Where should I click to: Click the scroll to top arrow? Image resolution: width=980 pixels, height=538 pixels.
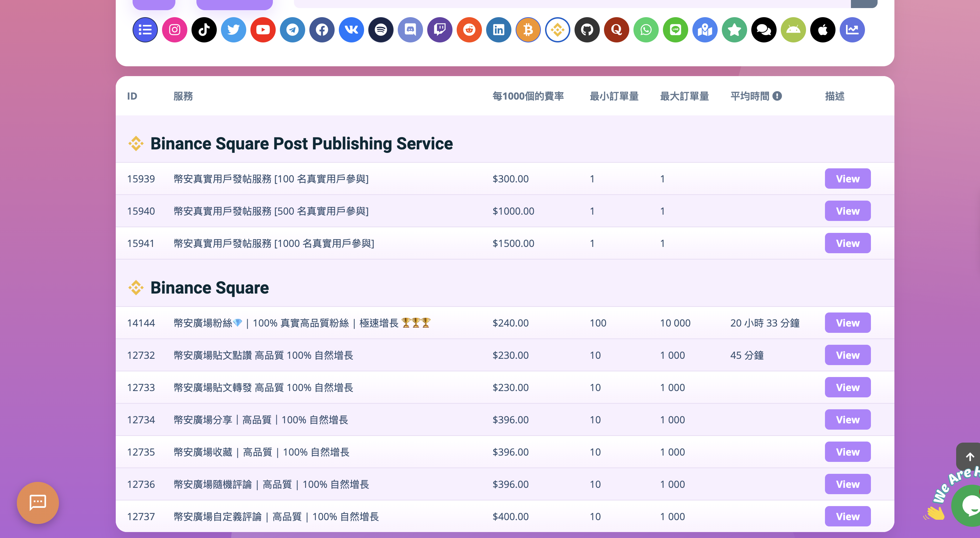[969, 456]
